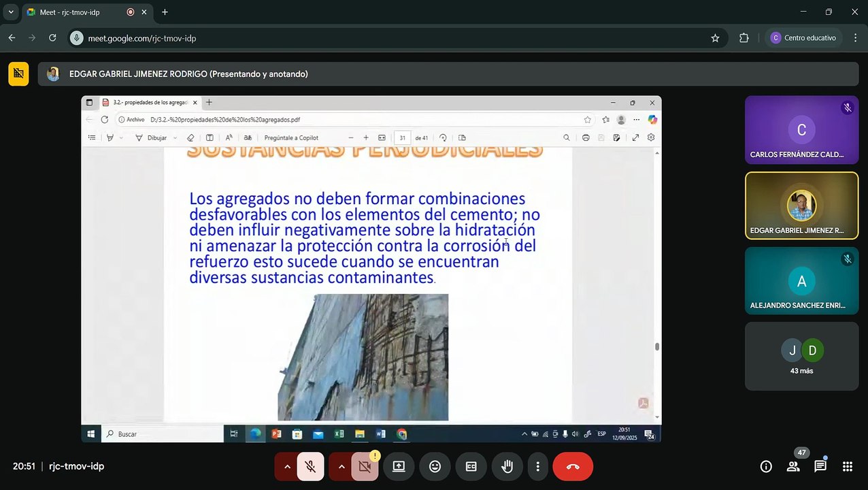Click Chrome's back navigation arrow

12,38
